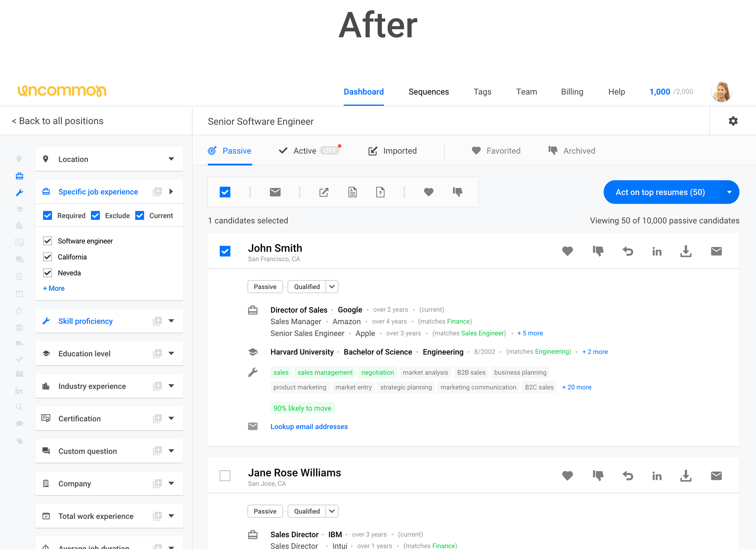Switch to Favorited tab

click(x=496, y=151)
